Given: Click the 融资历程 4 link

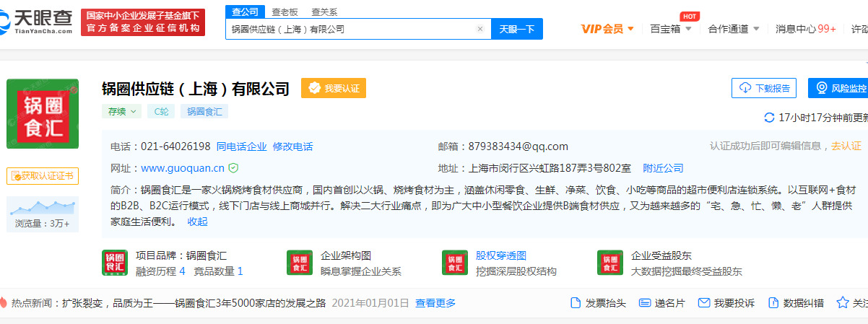Looking at the screenshot, I should (x=160, y=271).
